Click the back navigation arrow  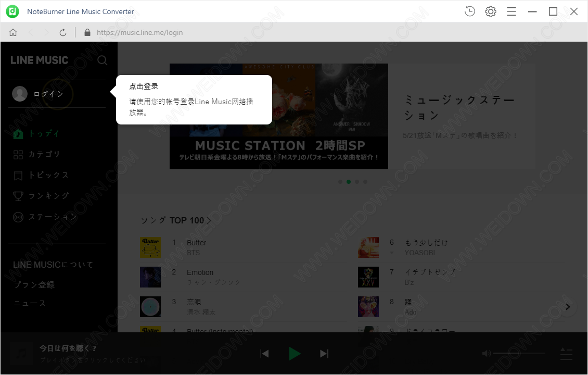click(31, 32)
